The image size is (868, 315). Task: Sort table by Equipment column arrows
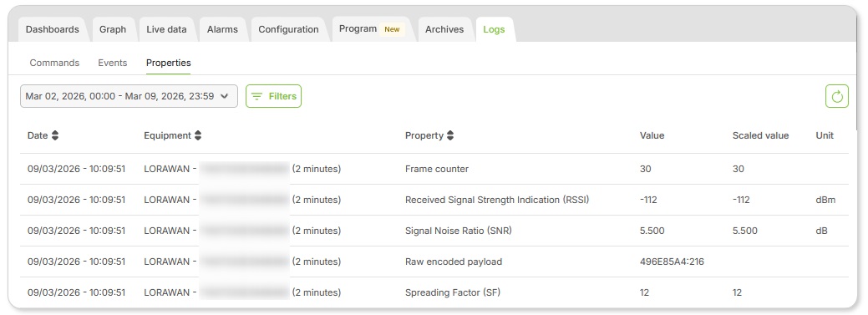tap(198, 135)
